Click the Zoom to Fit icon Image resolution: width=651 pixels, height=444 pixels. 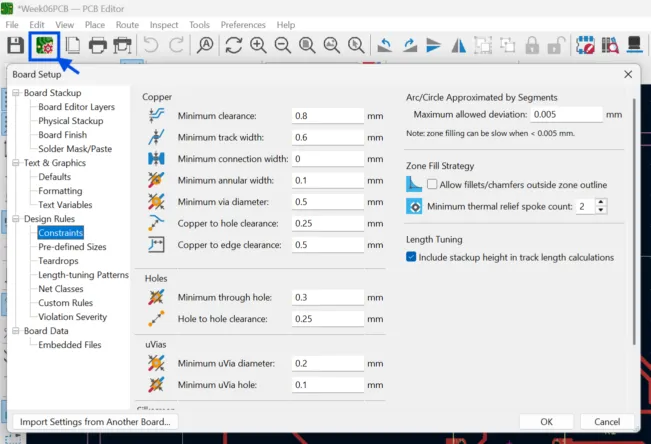[307, 45]
